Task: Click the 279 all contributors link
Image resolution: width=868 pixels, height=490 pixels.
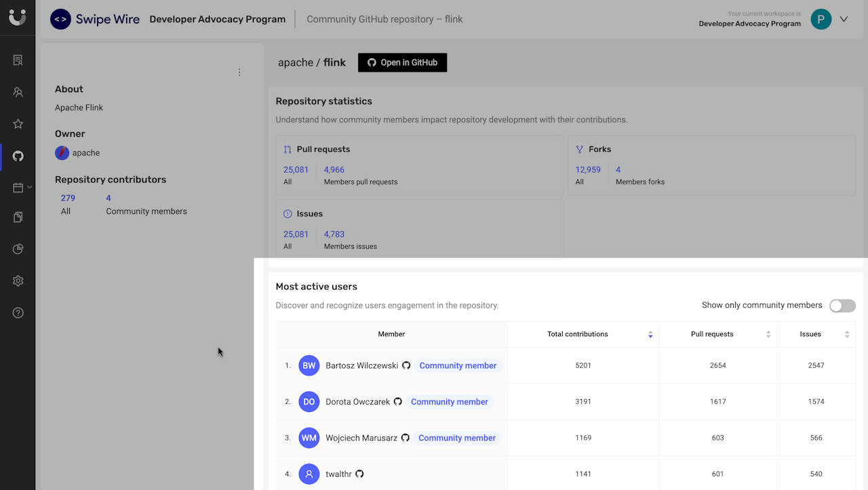Action: [x=68, y=199]
